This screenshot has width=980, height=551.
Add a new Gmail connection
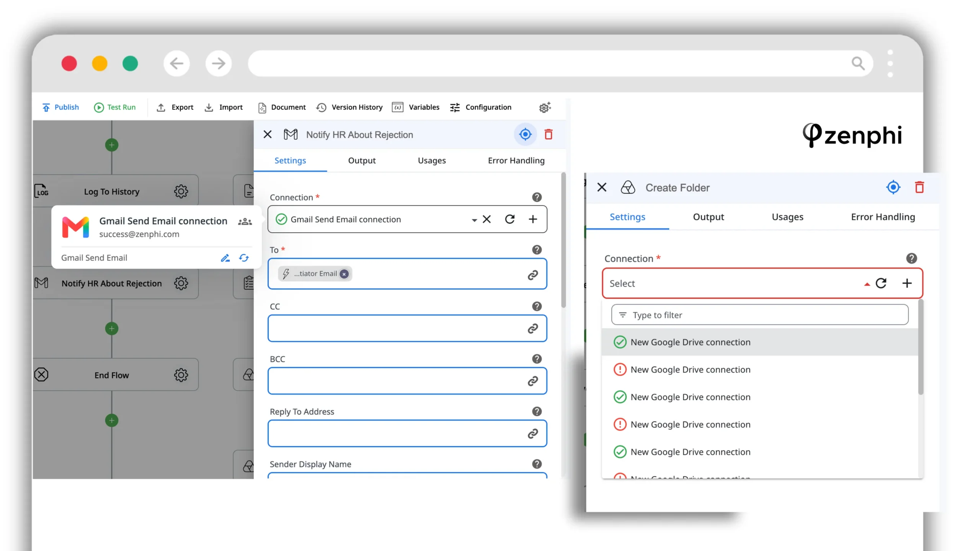pyautogui.click(x=533, y=219)
